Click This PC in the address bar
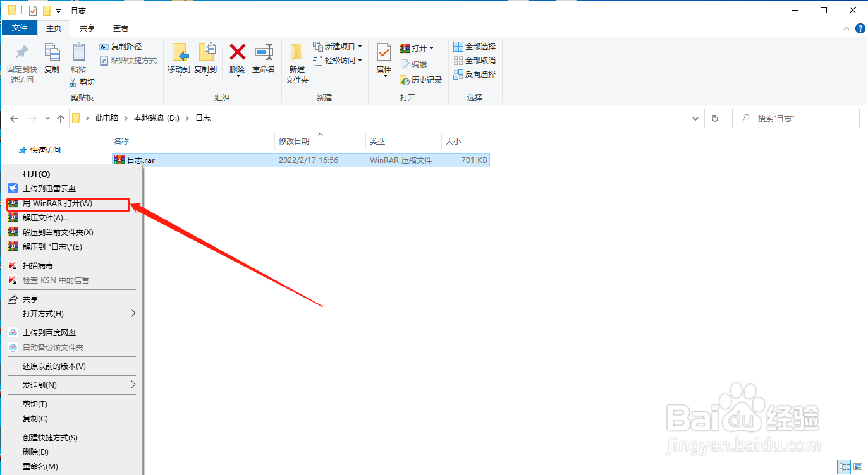 106,118
